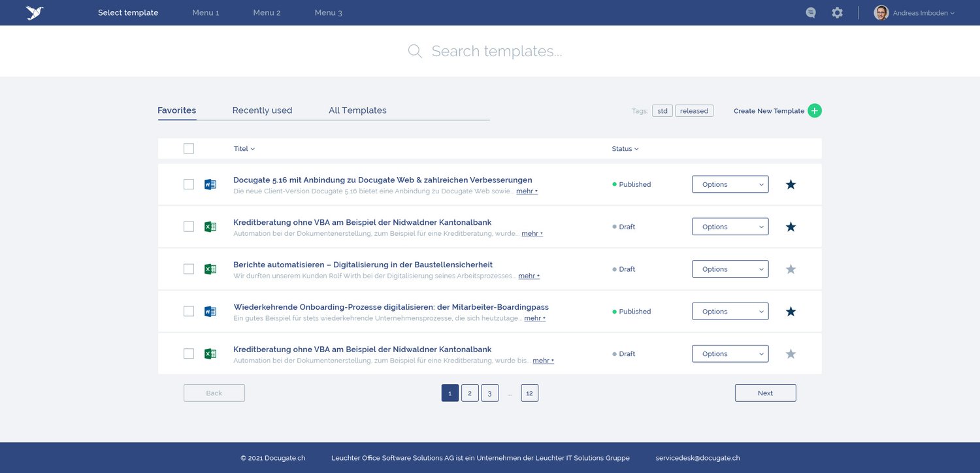Open Options dropdown for Docugate 5.16
The height and width of the screenshot is (473, 980).
coord(730,184)
